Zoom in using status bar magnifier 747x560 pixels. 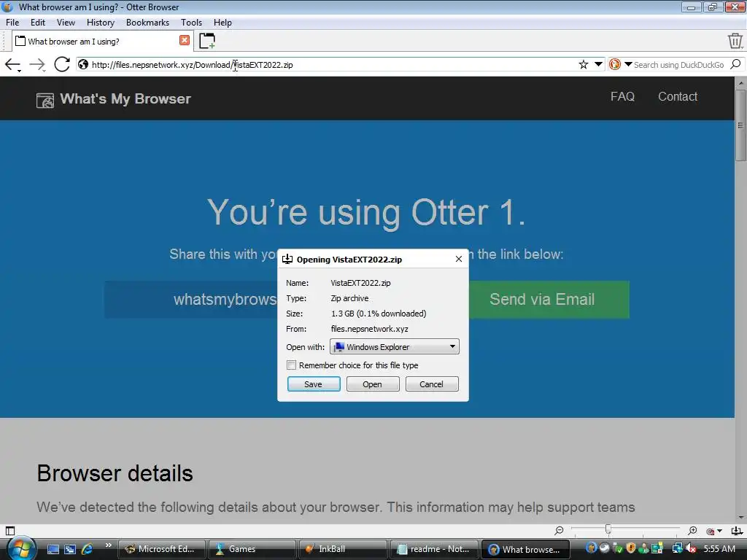692,530
